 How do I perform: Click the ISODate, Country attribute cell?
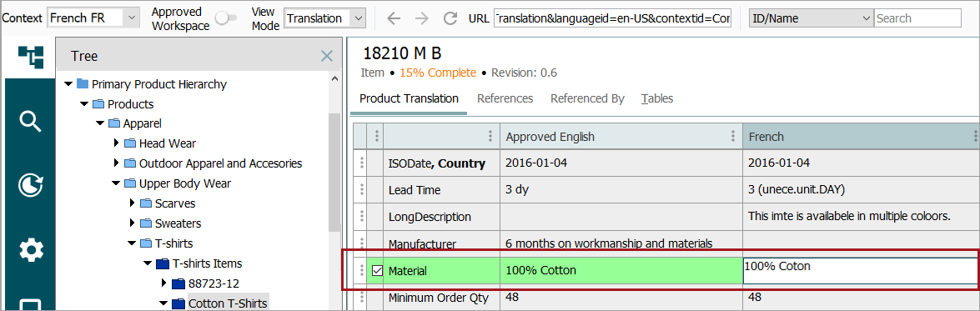[441, 163]
